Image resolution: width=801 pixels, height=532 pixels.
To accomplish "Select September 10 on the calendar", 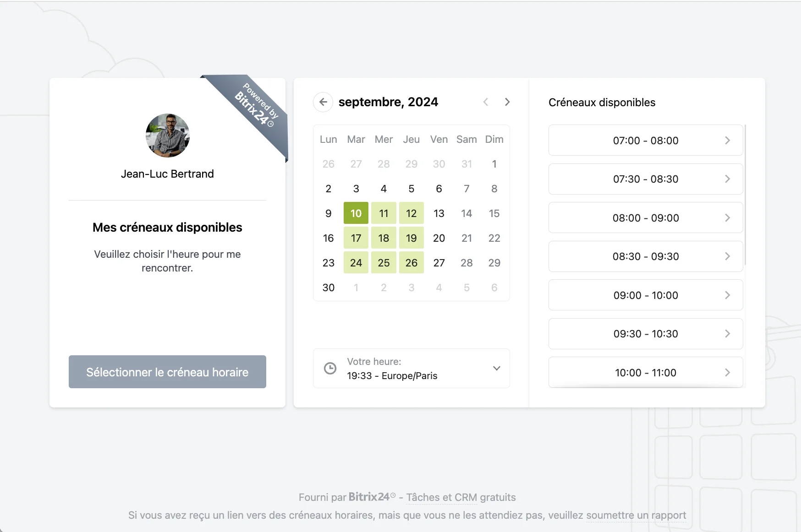I will coord(356,213).
